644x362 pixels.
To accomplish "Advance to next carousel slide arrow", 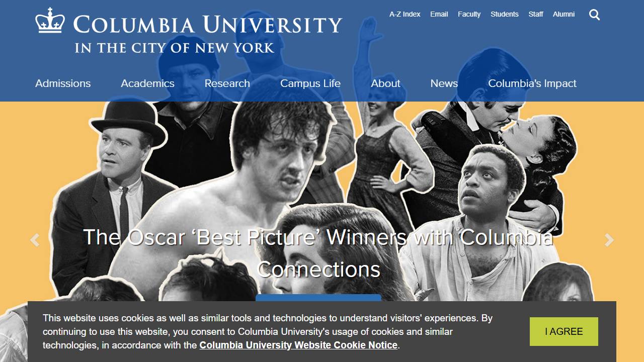I will tap(609, 240).
